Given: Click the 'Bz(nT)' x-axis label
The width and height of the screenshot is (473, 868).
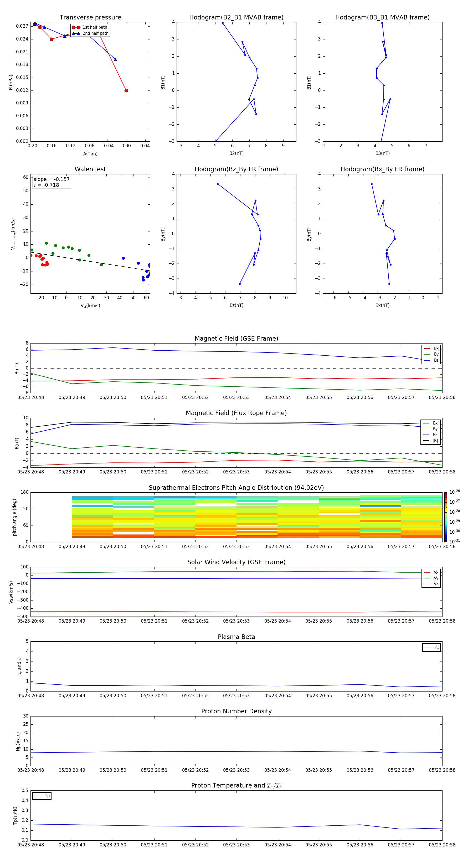Looking at the screenshot, I should click(236, 305).
